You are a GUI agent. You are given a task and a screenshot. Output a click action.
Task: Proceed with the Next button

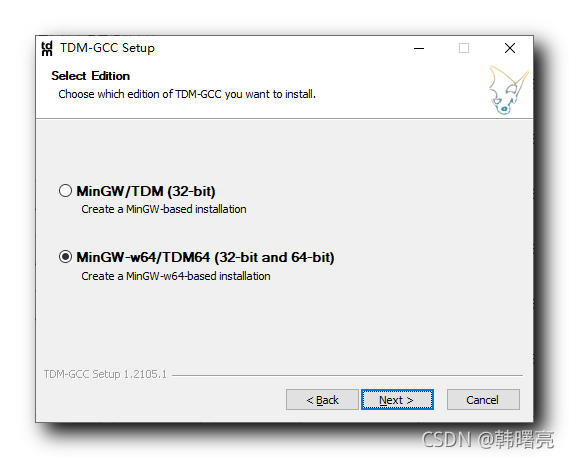[397, 400]
